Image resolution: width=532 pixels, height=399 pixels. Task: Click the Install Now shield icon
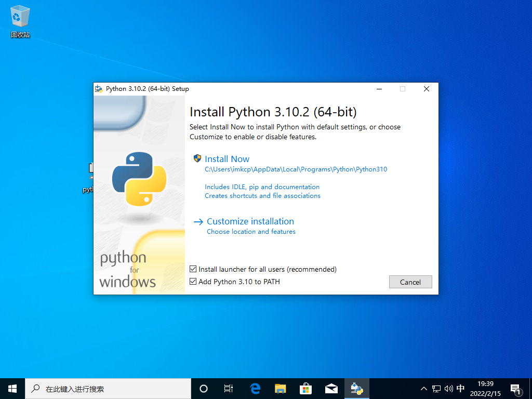tap(197, 158)
